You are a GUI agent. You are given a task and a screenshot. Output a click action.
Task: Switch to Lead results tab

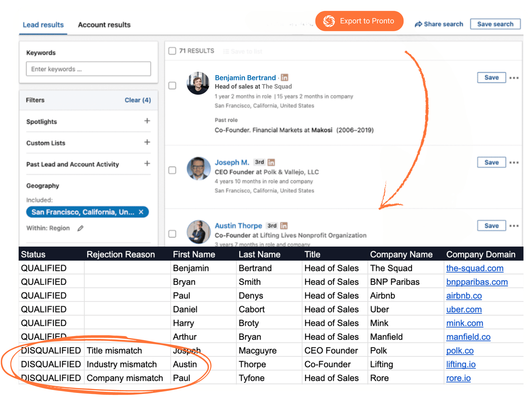[43, 25]
